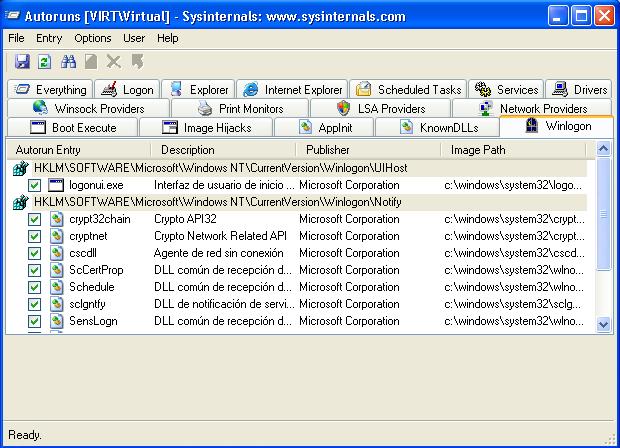The width and height of the screenshot is (620, 448).
Task: Click the Find binoculars icon
Action: coord(68,62)
